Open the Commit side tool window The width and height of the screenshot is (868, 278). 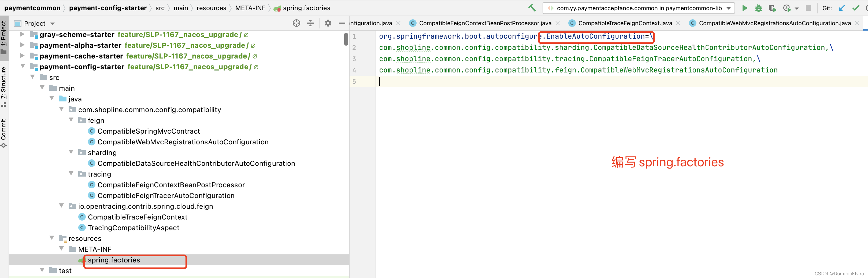click(x=4, y=133)
